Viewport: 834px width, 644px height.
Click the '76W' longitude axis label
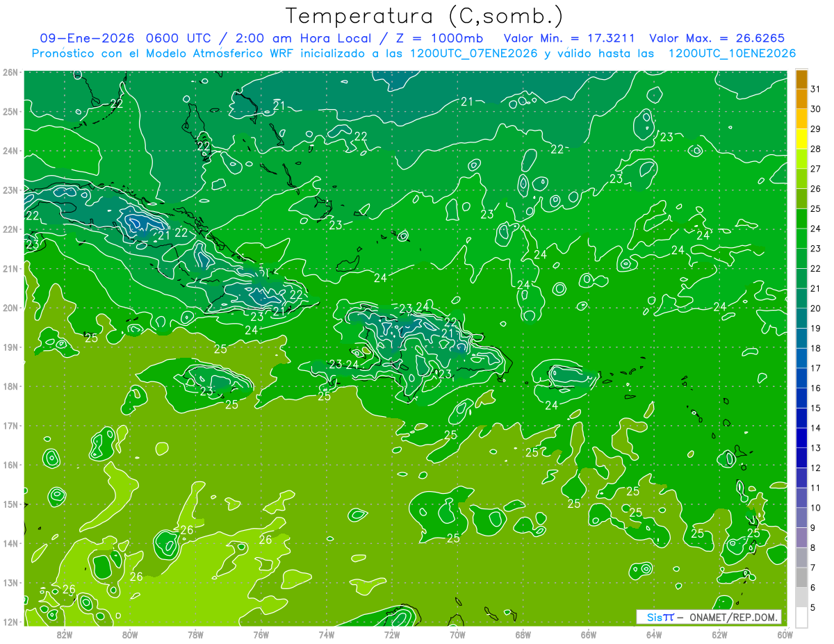click(261, 634)
